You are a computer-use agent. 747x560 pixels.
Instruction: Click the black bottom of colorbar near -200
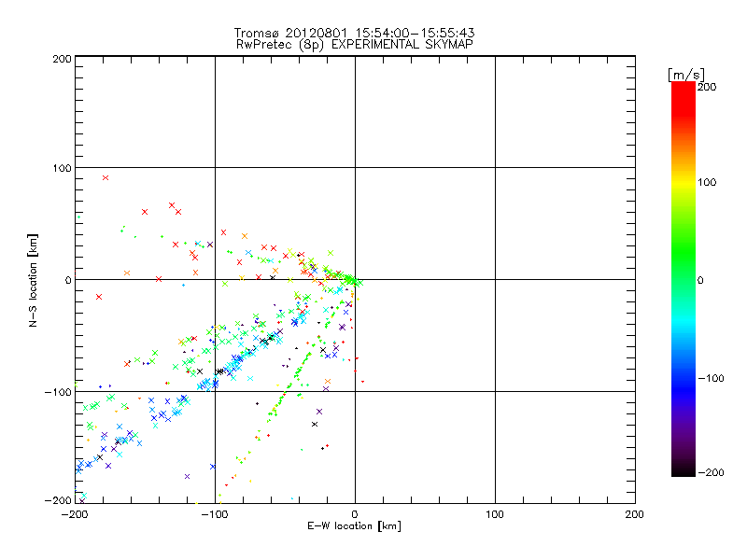coord(684,470)
